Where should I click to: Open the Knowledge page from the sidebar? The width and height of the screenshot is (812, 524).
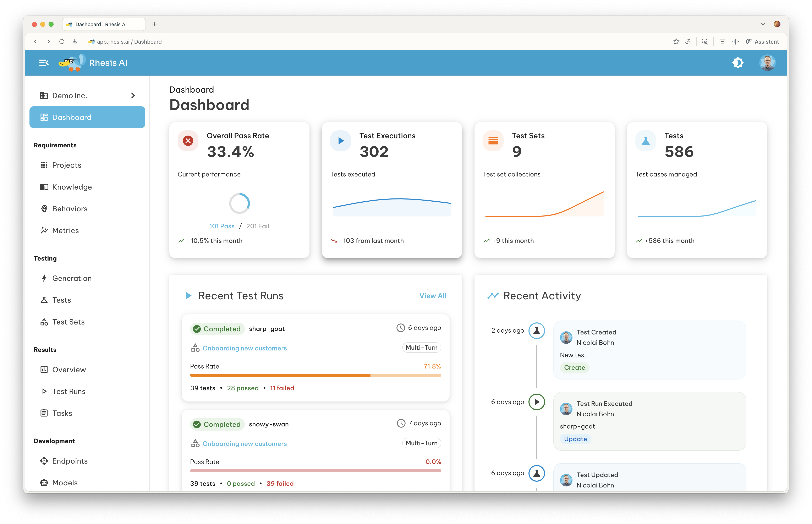(x=72, y=187)
